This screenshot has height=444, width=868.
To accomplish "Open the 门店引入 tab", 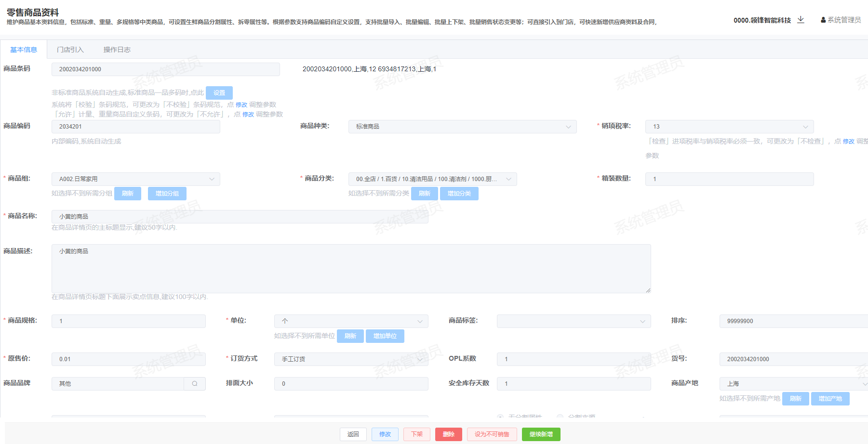I will click(x=70, y=50).
